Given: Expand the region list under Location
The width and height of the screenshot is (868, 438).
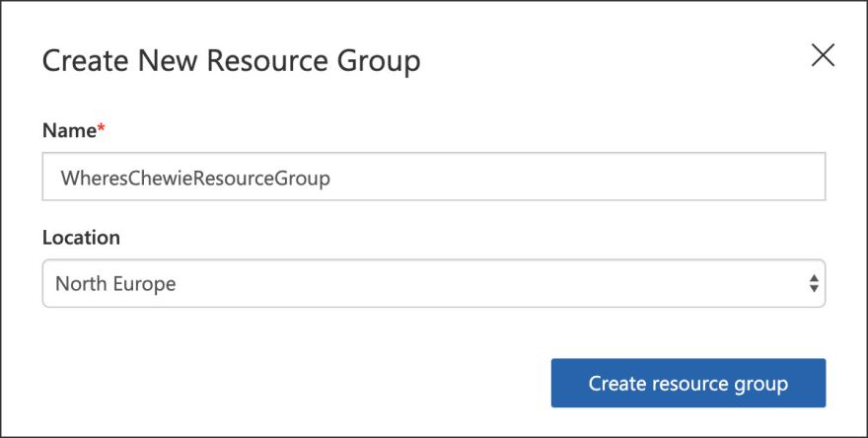Looking at the screenshot, I should pos(434,283).
